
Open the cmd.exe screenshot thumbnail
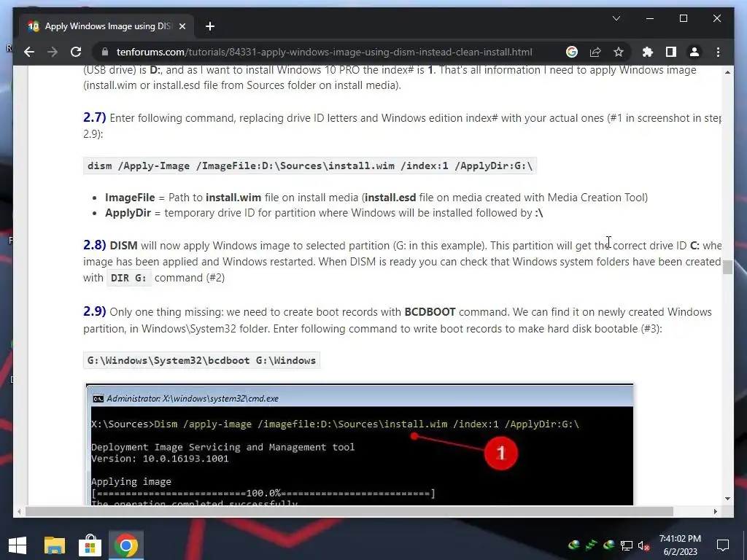click(x=360, y=444)
